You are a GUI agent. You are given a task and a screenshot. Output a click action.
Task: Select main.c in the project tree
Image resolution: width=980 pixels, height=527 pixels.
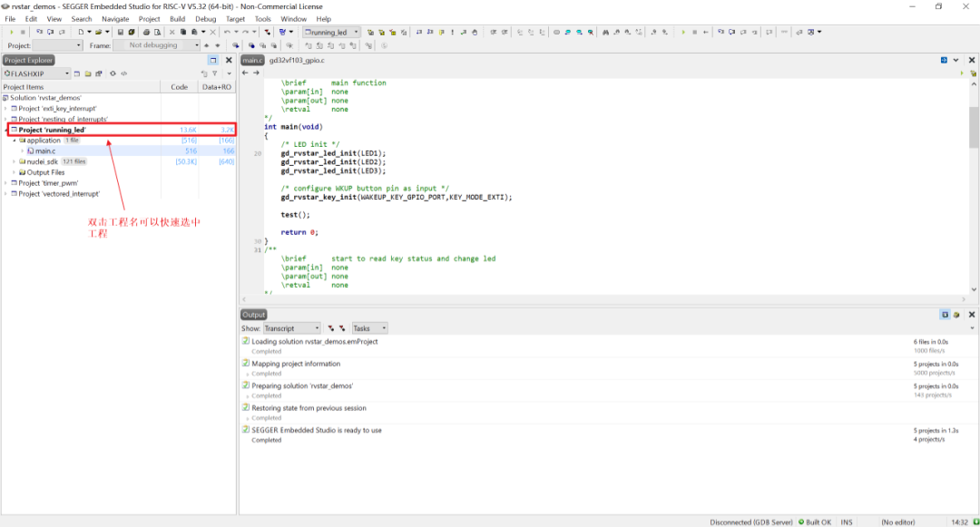click(x=45, y=151)
